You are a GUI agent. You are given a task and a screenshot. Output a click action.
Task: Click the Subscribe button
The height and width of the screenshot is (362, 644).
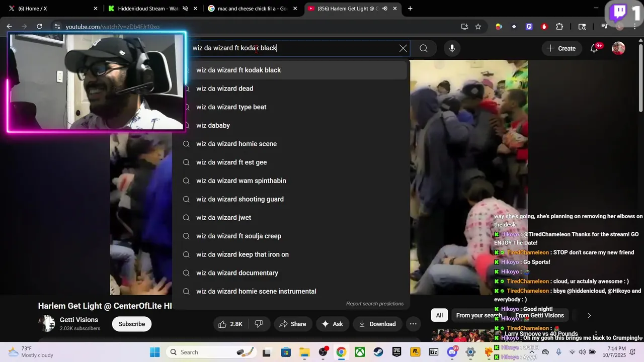[132, 324]
